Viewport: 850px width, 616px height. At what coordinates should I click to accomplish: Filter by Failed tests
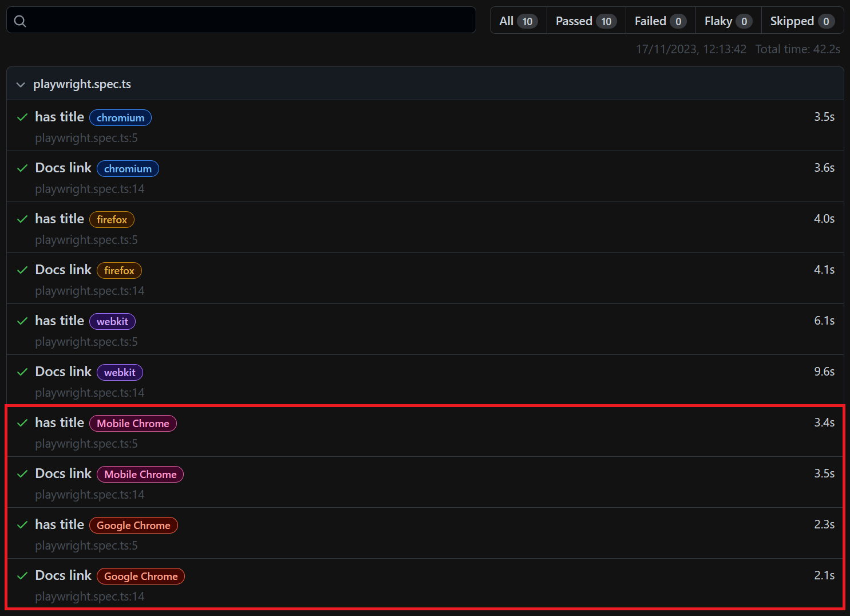pos(660,21)
